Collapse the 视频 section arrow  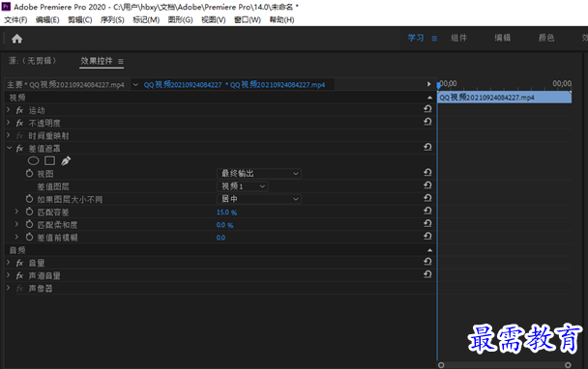pyautogui.click(x=429, y=98)
